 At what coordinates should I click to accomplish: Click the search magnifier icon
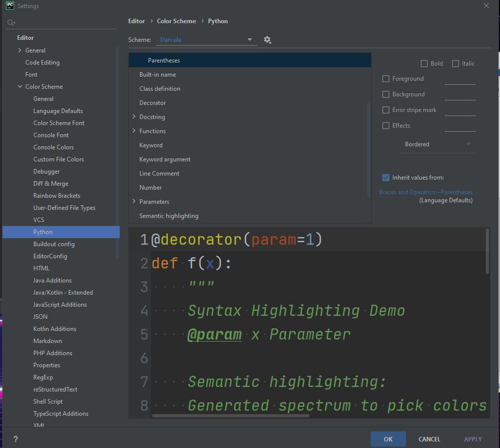[11, 23]
